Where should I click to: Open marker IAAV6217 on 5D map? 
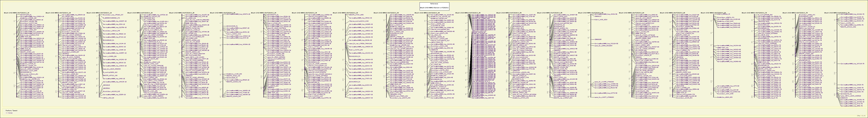[598, 16]
